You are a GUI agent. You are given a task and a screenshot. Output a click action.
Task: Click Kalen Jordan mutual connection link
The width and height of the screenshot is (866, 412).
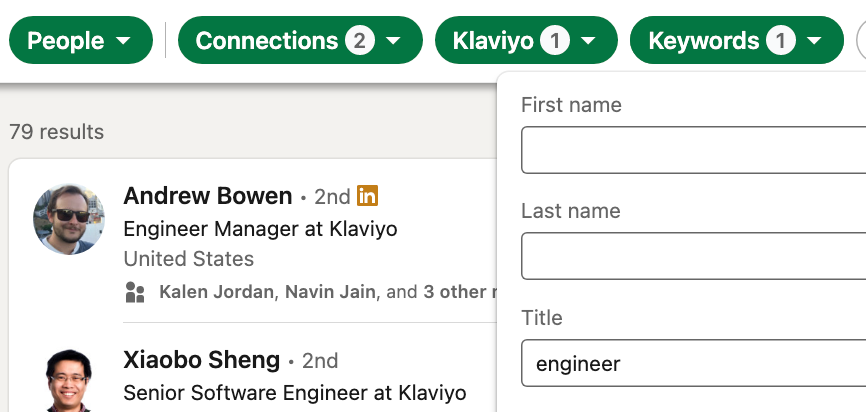click(216, 292)
